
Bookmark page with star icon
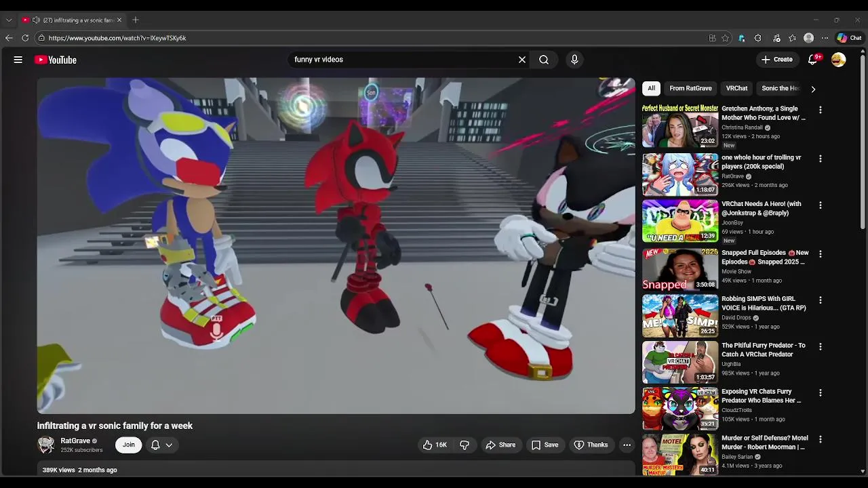(x=725, y=38)
